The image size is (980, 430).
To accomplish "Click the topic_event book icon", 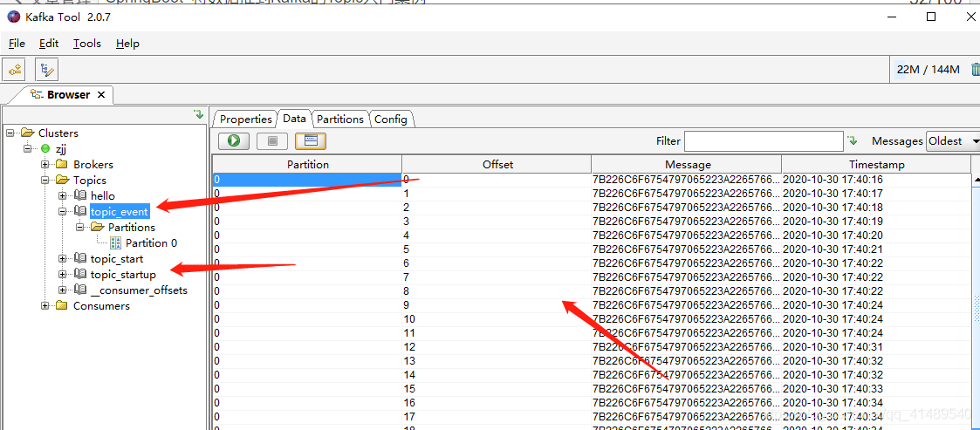I will (80, 211).
